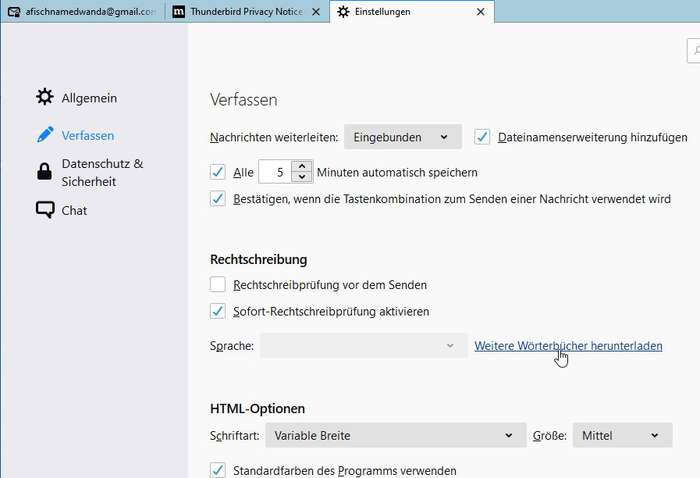
Task: Click the Allgemein gear icon
Action: click(44, 98)
